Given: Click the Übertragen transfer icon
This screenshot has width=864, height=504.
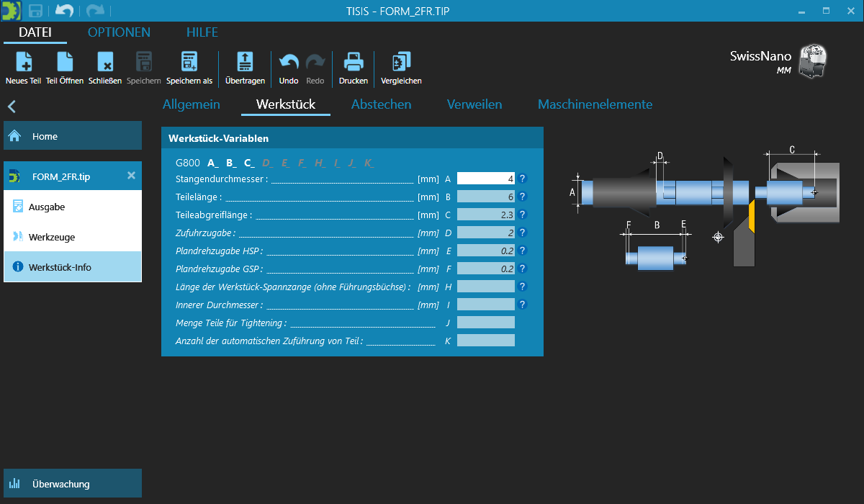Looking at the screenshot, I should tap(245, 63).
